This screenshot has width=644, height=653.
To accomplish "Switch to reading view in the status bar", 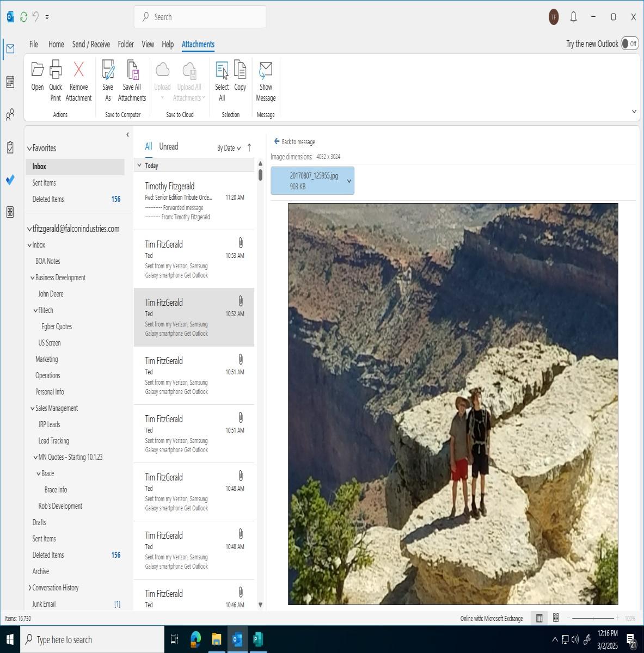I will click(x=556, y=618).
